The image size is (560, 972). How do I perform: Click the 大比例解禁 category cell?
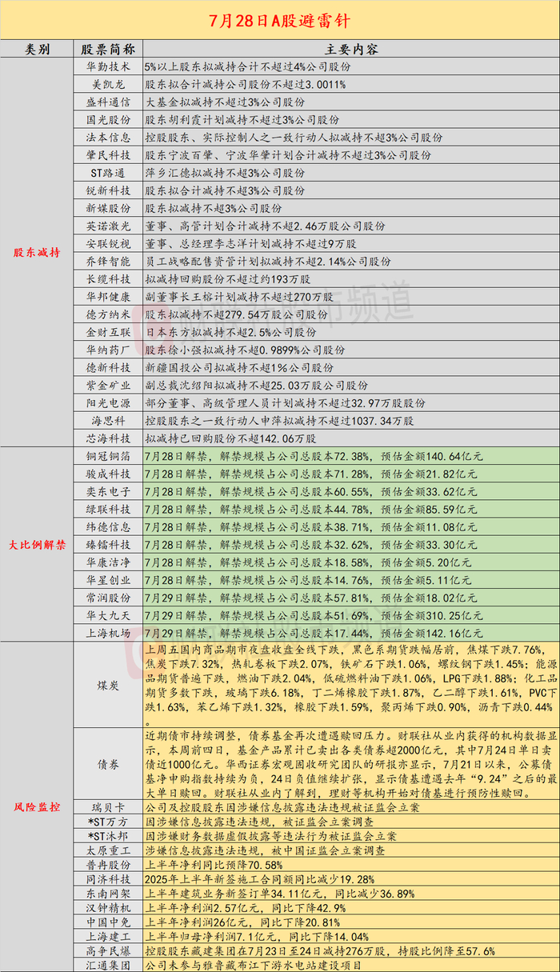37,543
